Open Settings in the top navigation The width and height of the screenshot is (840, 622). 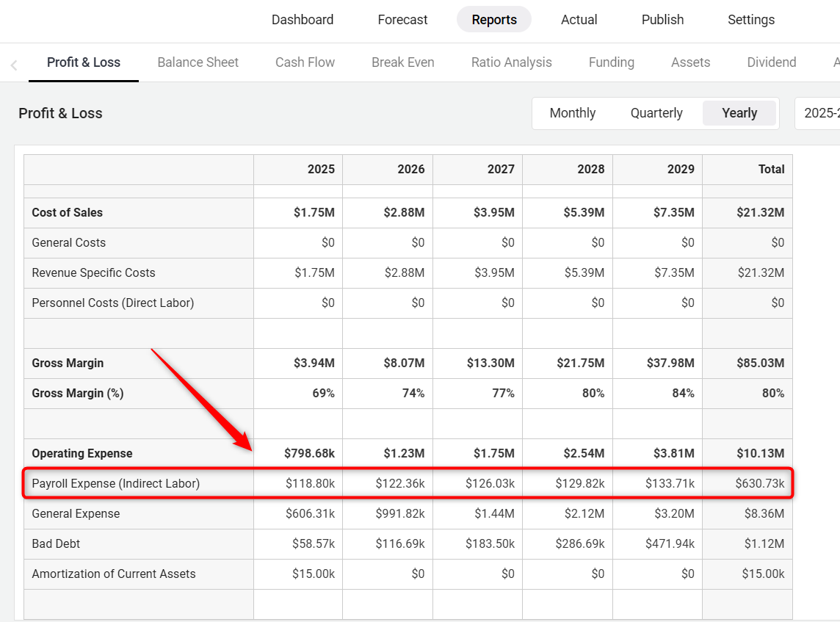751,20
